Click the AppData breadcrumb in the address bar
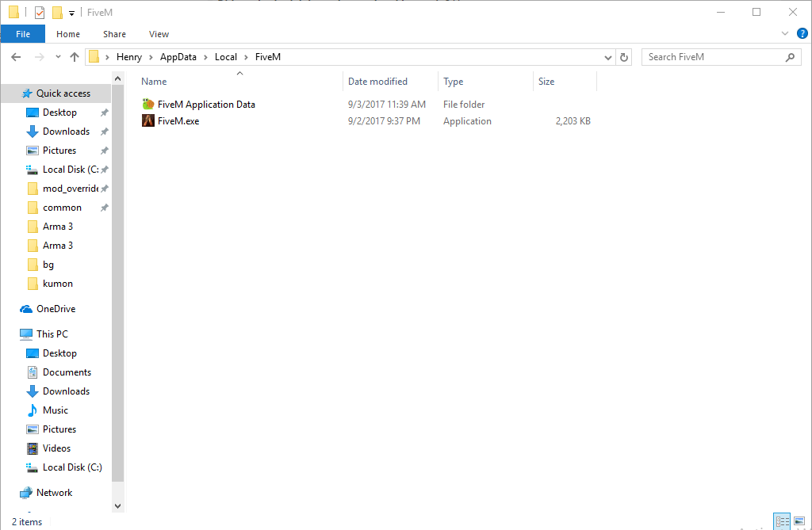Screen dimensions: 812x530 coord(178,57)
